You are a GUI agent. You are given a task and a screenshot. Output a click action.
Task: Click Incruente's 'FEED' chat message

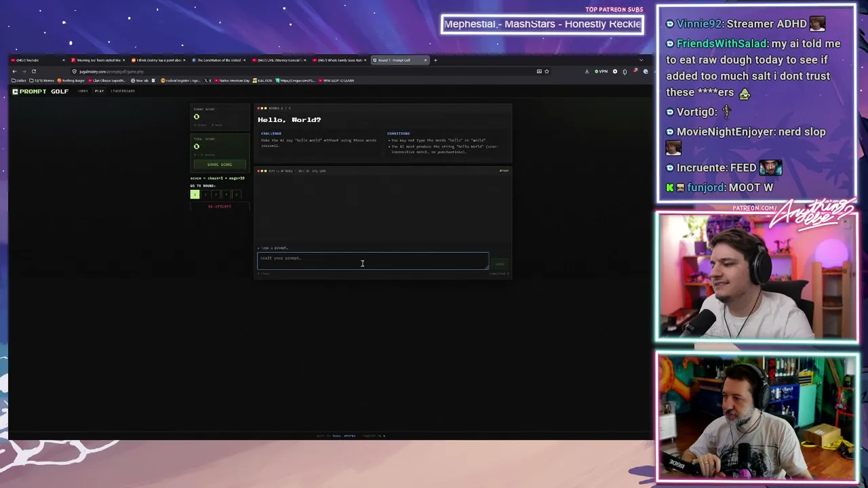click(724, 167)
